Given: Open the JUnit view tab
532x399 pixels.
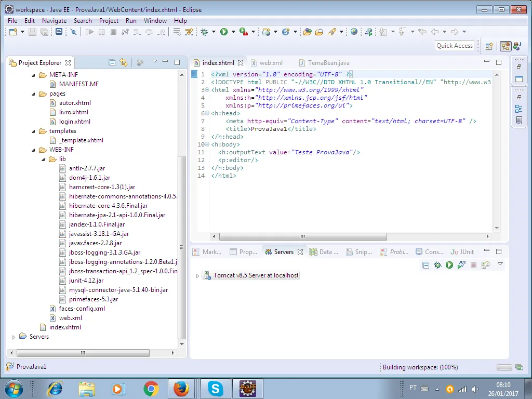Looking at the screenshot, I should click(462, 252).
